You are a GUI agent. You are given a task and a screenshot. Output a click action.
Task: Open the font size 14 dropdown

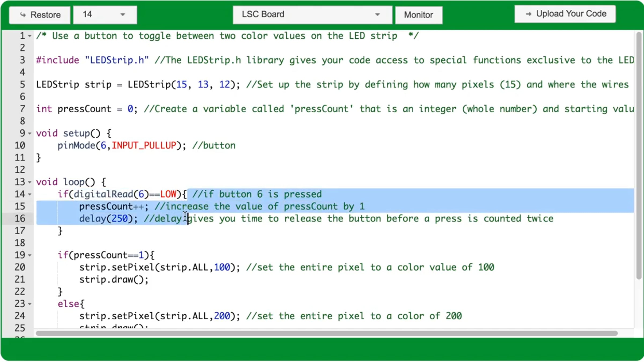(x=105, y=14)
